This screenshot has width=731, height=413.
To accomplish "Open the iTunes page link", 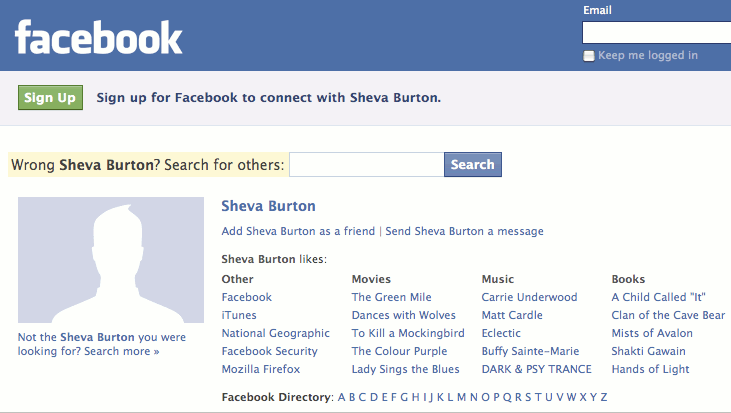I will click(x=239, y=315).
